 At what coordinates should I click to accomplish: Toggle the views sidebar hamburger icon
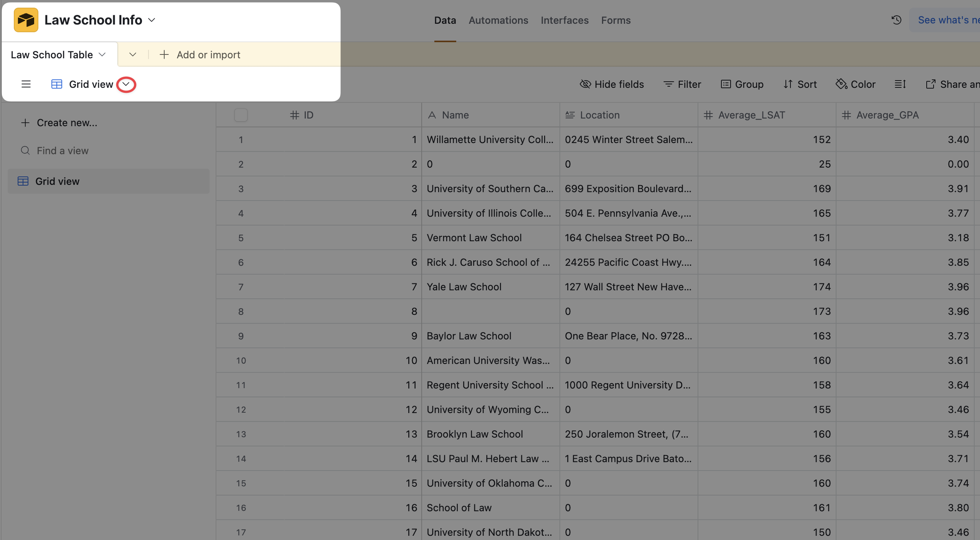pyautogui.click(x=26, y=84)
